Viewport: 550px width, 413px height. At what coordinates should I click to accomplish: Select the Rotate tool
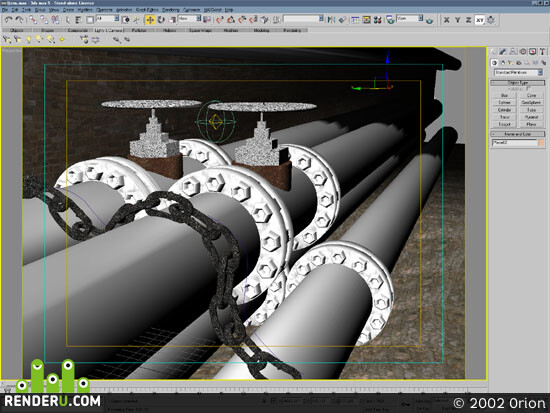tap(161, 20)
